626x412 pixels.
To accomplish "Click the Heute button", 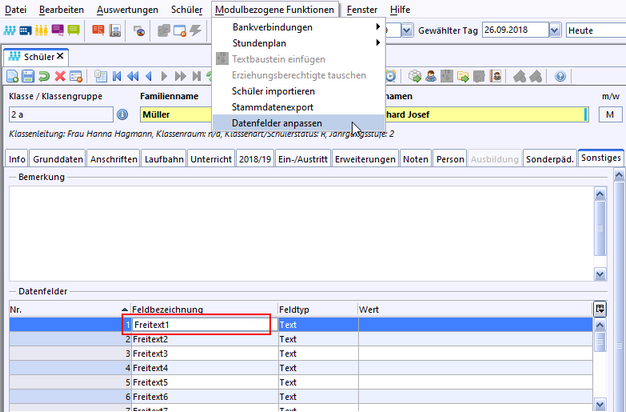I will pyautogui.click(x=592, y=31).
